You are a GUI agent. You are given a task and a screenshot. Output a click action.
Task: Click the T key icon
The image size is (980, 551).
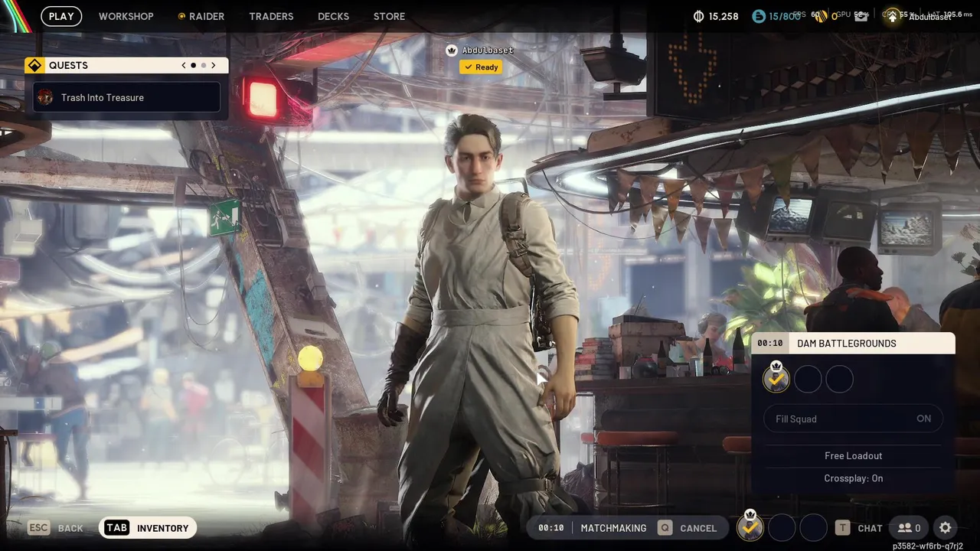843,528
